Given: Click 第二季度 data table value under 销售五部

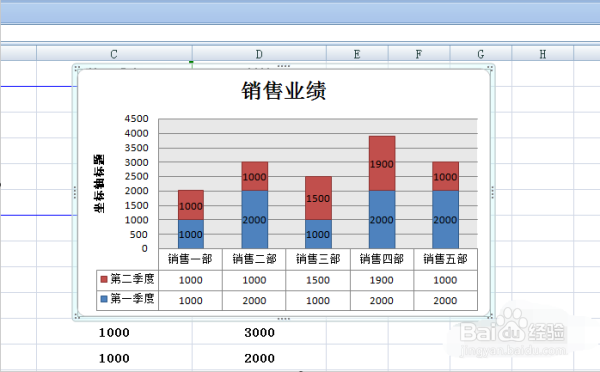Looking at the screenshot, I should tap(445, 280).
